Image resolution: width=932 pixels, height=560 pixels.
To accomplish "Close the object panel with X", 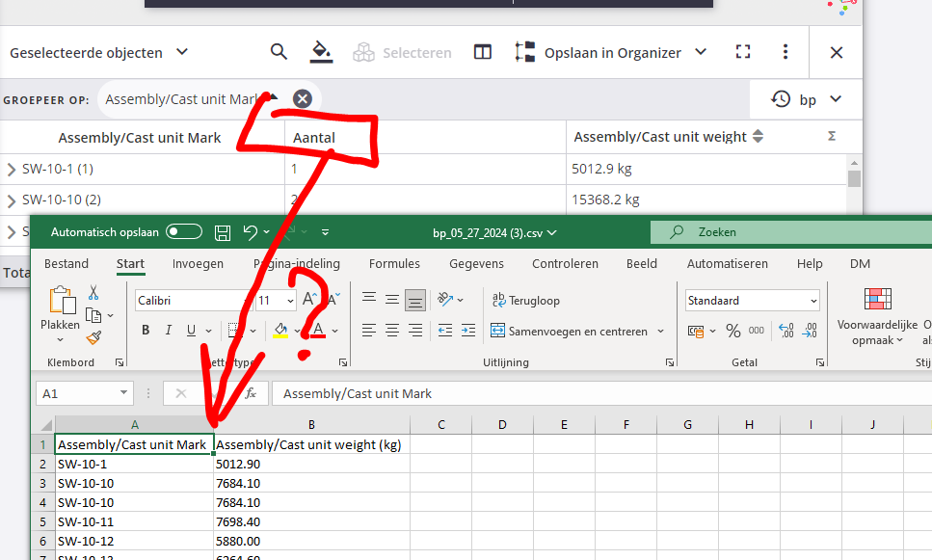I will coord(837,52).
